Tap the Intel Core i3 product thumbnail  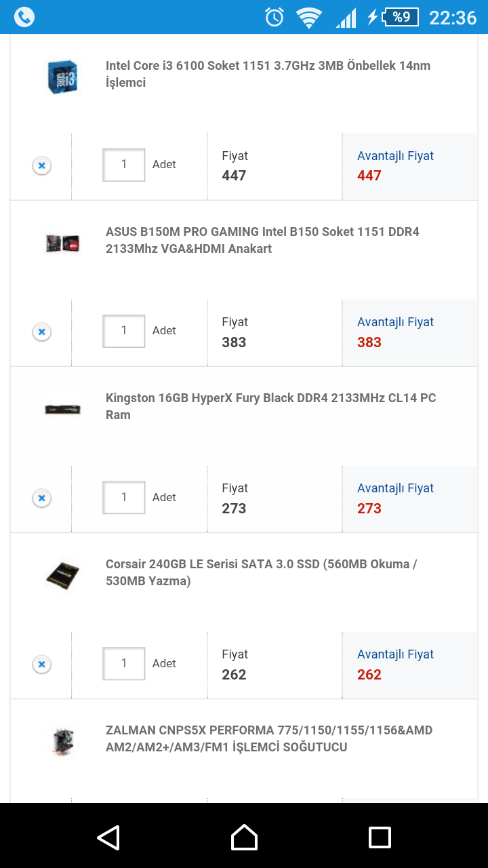click(x=62, y=76)
